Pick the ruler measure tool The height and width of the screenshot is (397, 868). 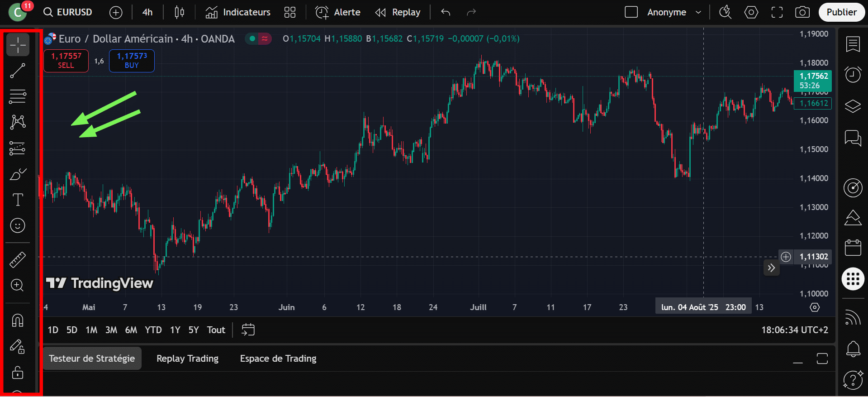18,259
